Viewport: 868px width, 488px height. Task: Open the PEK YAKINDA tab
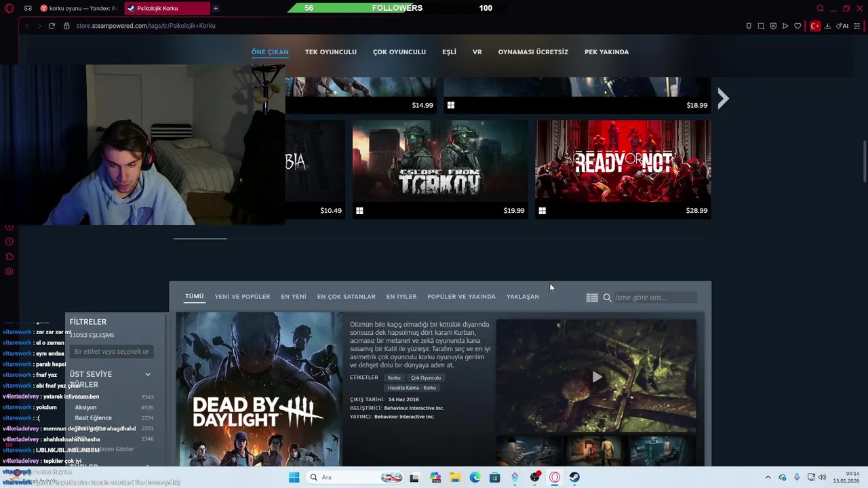(x=607, y=52)
